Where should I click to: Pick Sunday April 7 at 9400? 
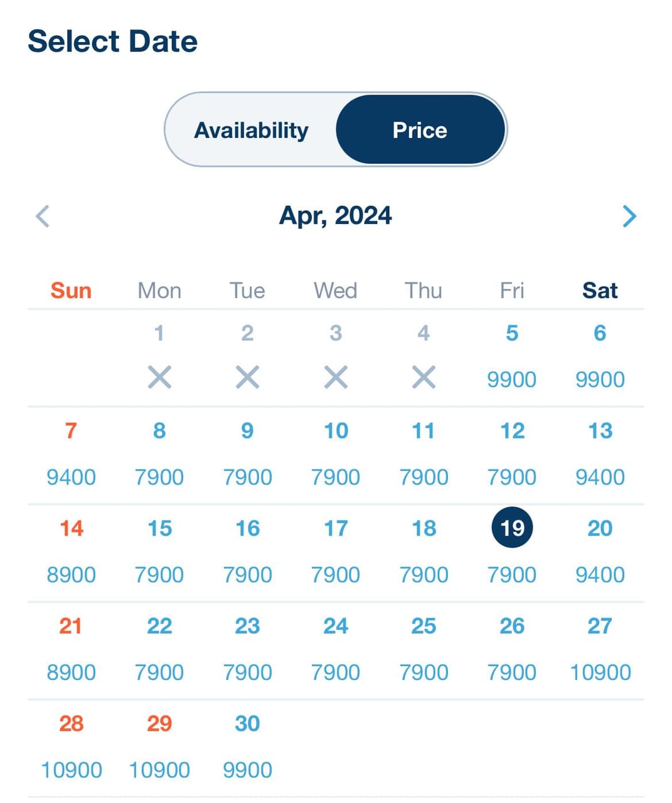[71, 454]
